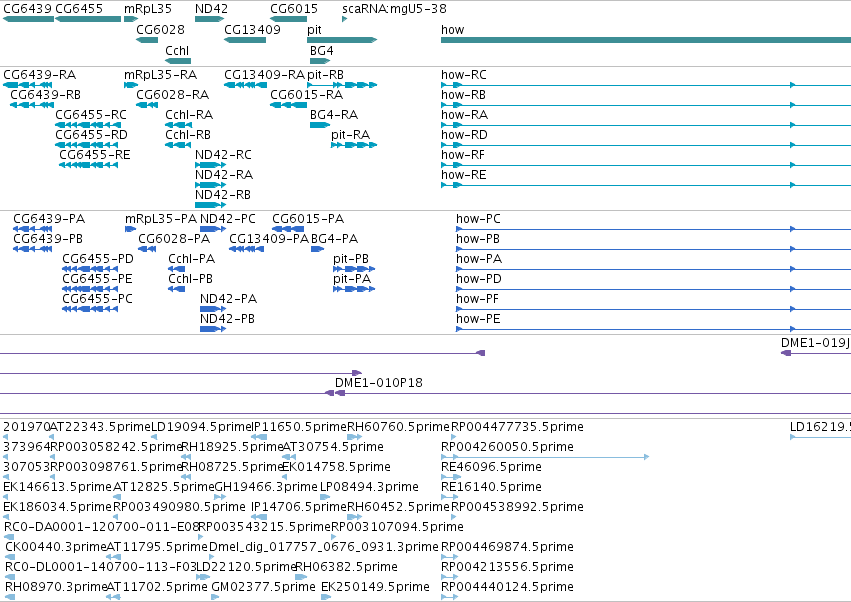The image size is (851, 602).
Task: Open the ND42-RB transcript
Action: [x=211, y=205]
